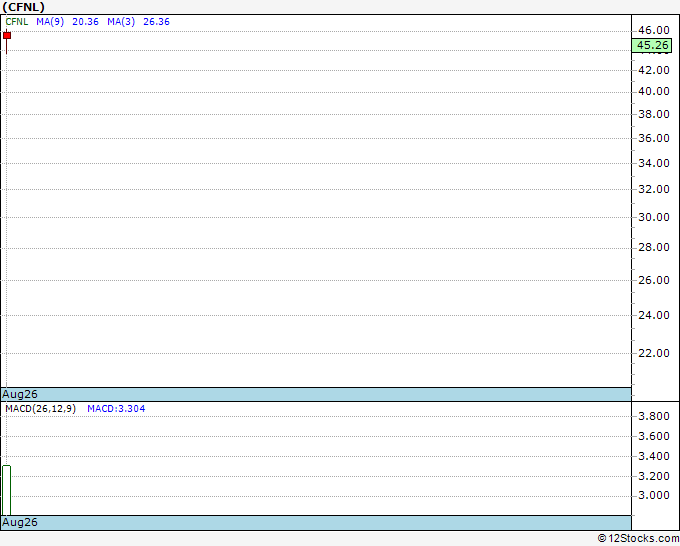Click the Aug26 date under price chart
The height and width of the screenshot is (546, 680).
click(x=20, y=394)
